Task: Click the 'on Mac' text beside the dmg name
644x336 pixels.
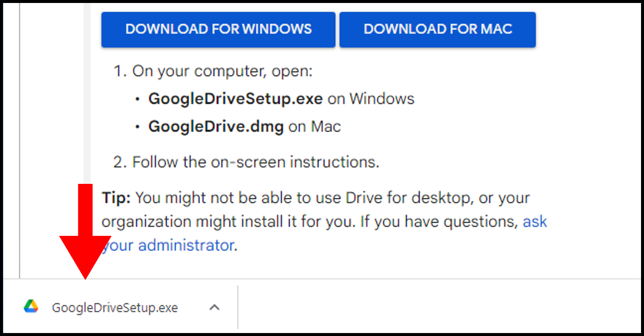Action: 315,126
